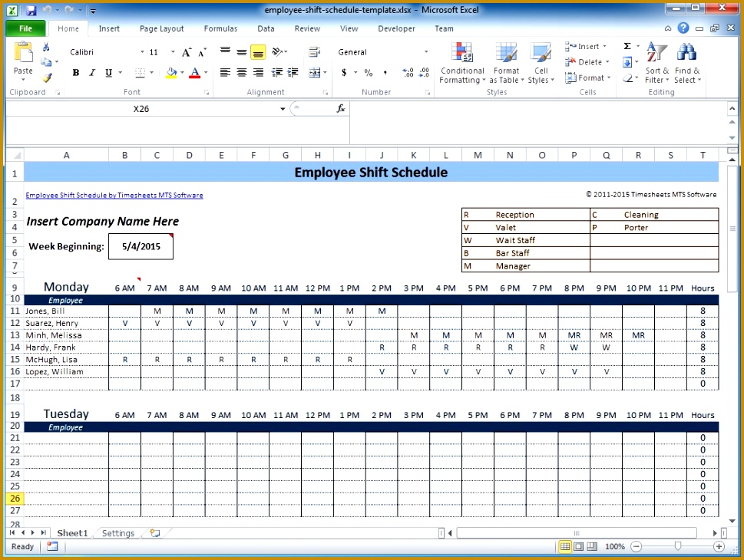Switch to the Settings sheet tab
The height and width of the screenshot is (560, 744).
point(118,532)
